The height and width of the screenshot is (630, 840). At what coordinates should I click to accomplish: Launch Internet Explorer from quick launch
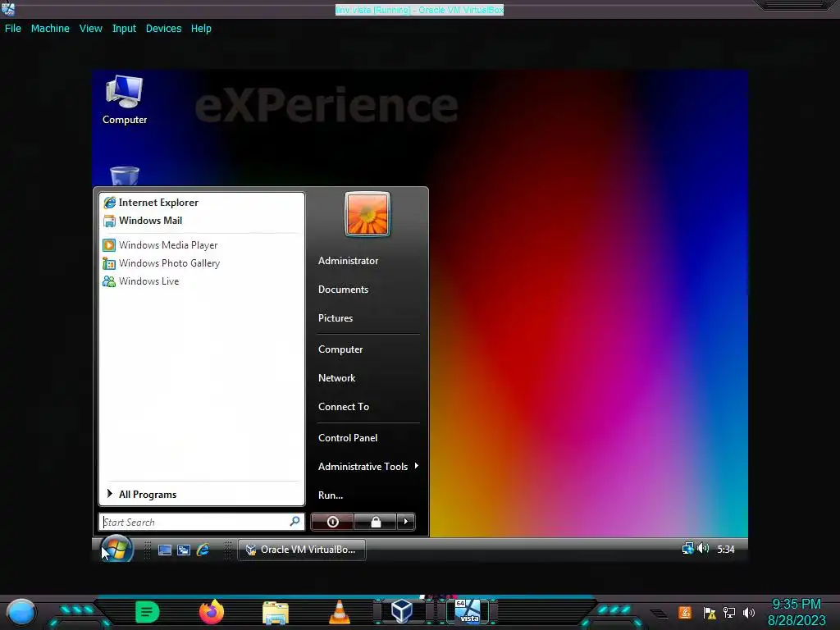(203, 550)
